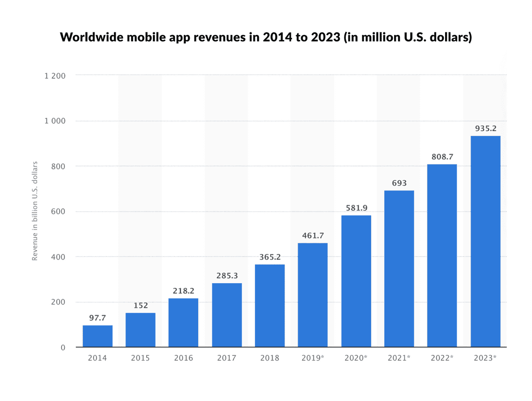Click the 935.2 data label

486,128
